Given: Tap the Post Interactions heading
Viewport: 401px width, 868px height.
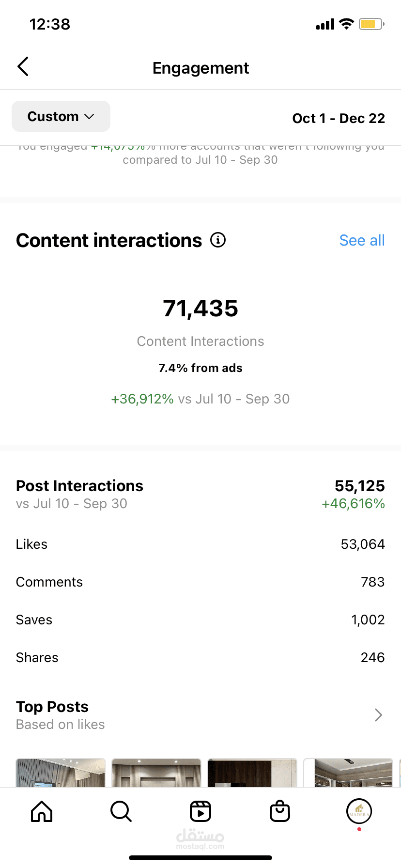Looking at the screenshot, I should [79, 486].
